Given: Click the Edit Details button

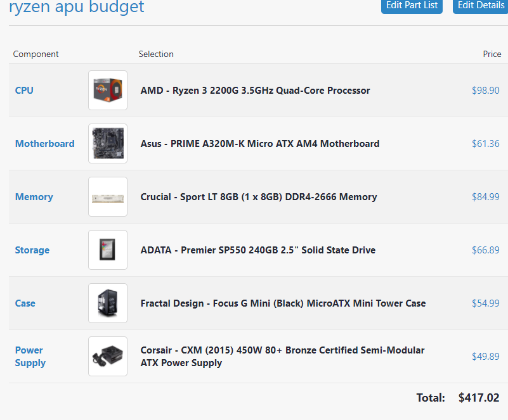Looking at the screenshot, I should point(481,6).
